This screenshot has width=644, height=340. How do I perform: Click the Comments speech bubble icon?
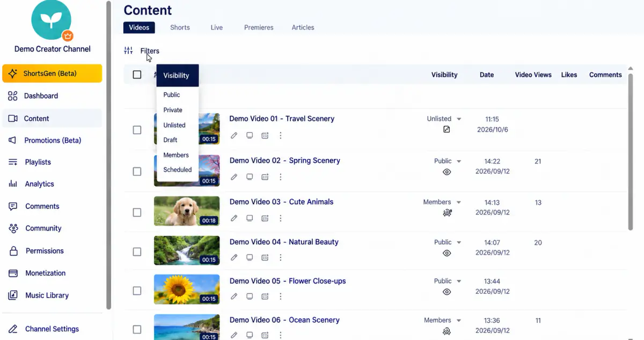click(13, 206)
